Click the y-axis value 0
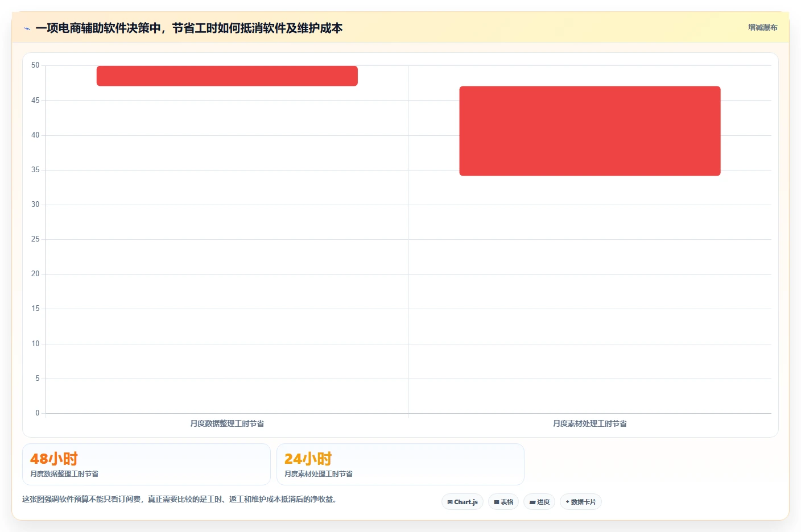The width and height of the screenshot is (801, 532). 38,413
